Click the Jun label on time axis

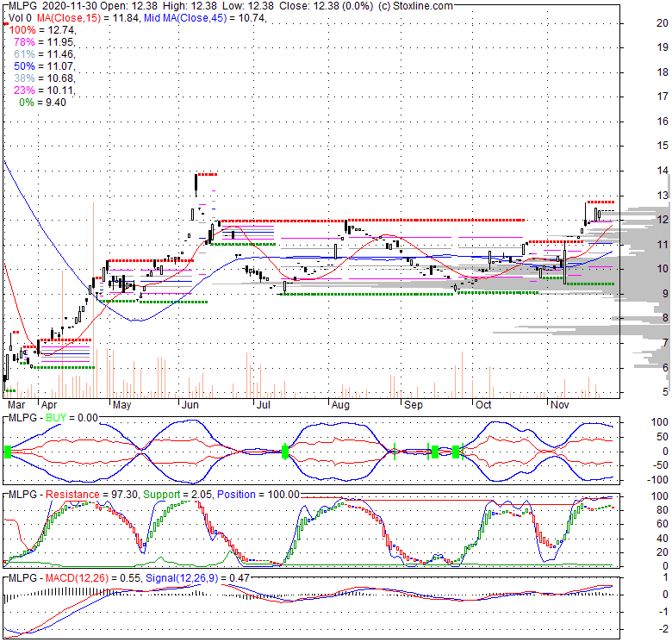(x=190, y=404)
